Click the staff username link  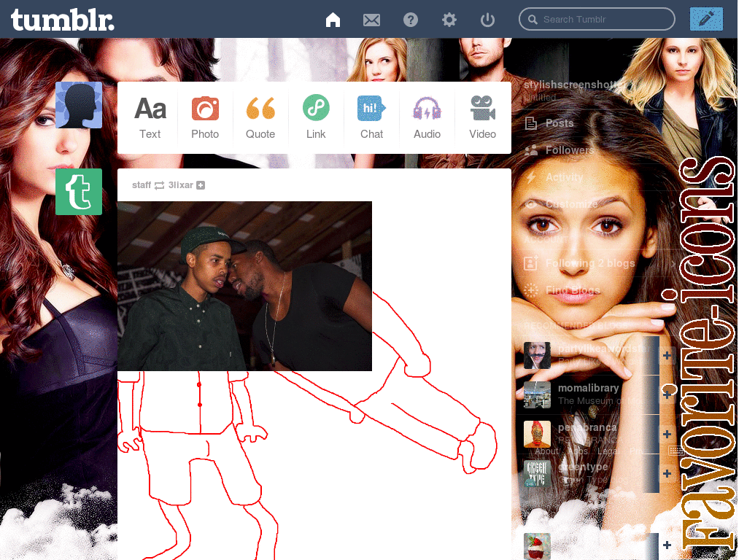[142, 185]
